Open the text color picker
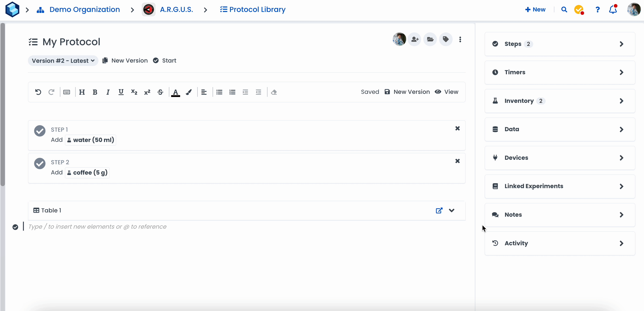The height and width of the screenshot is (311, 644). pyautogui.click(x=175, y=92)
